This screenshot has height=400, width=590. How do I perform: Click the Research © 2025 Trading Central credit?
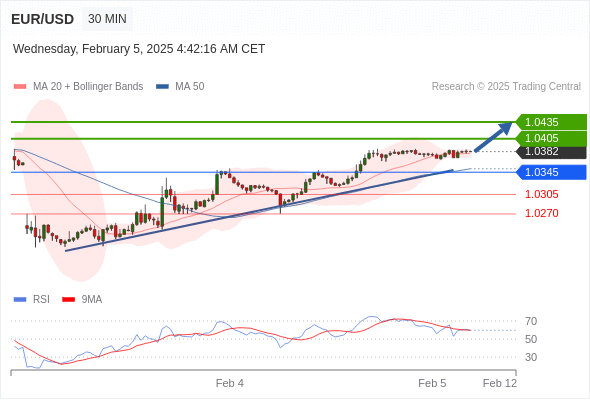(x=506, y=87)
